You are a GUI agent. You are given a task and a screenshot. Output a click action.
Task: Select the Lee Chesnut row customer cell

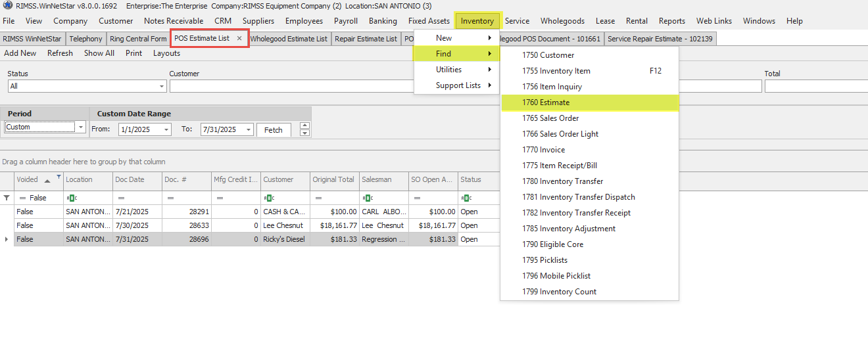pos(285,225)
